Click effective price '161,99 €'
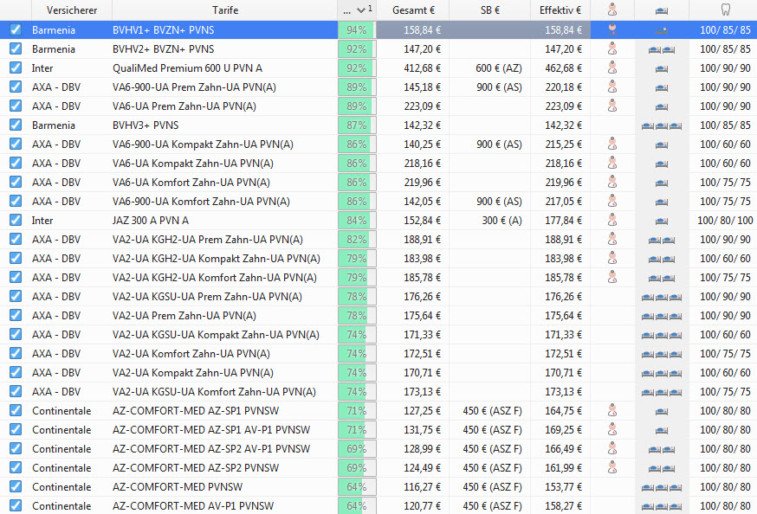Viewport: 757px width, 514px height. [563, 468]
